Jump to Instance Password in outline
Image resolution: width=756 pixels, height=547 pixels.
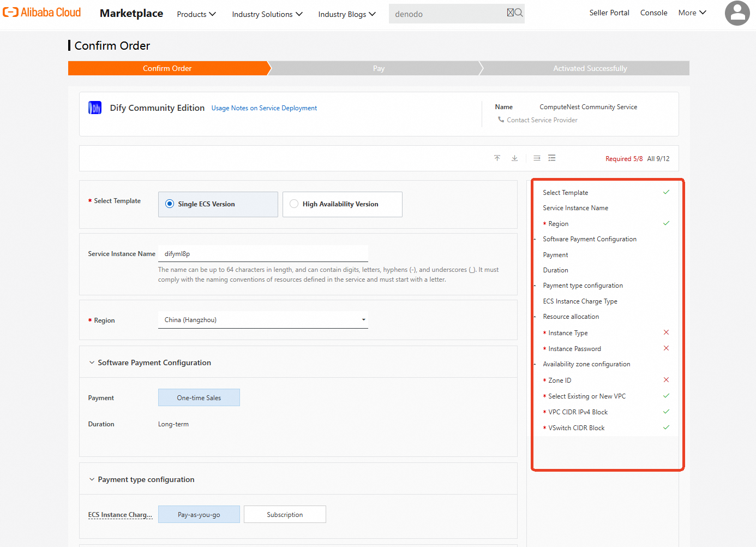click(574, 349)
